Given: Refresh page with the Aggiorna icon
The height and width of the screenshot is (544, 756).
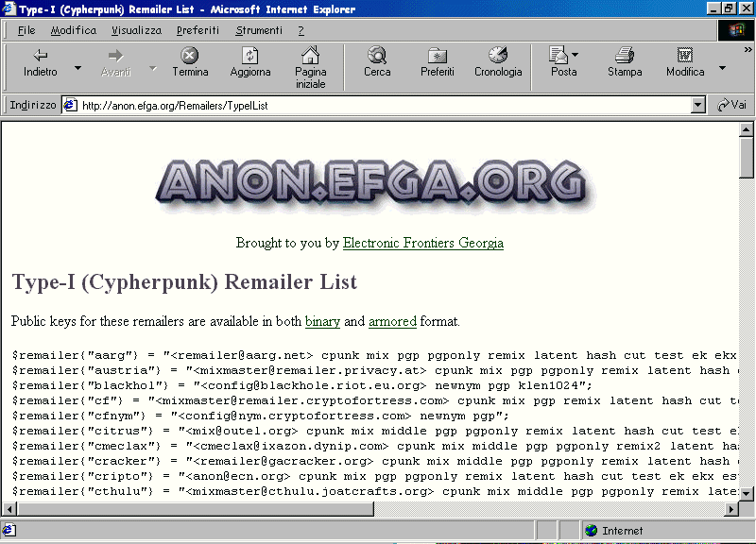Looking at the screenshot, I should tap(249, 56).
